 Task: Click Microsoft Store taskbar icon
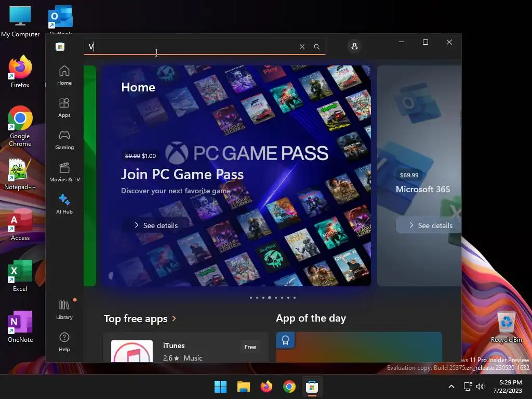pyautogui.click(x=312, y=387)
